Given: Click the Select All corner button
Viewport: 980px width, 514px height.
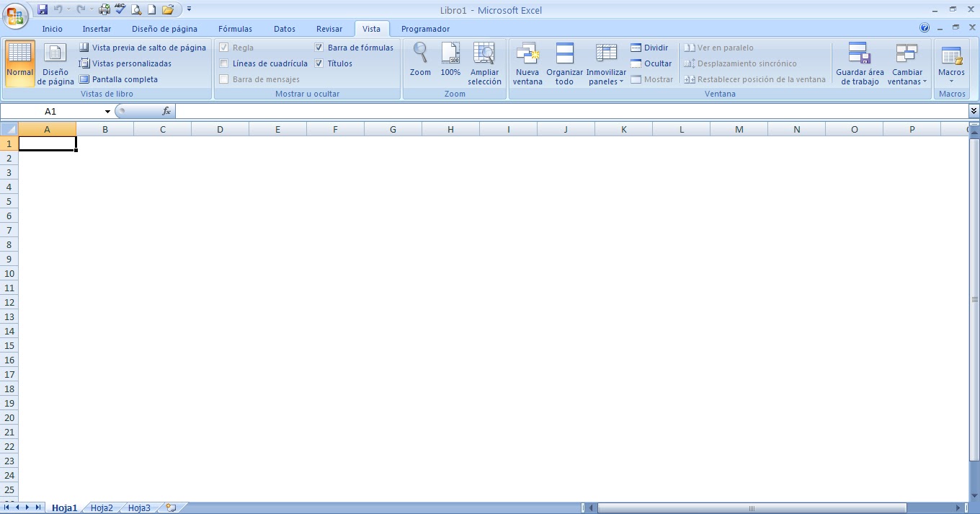Looking at the screenshot, I should pyautogui.click(x=9, y=129).
